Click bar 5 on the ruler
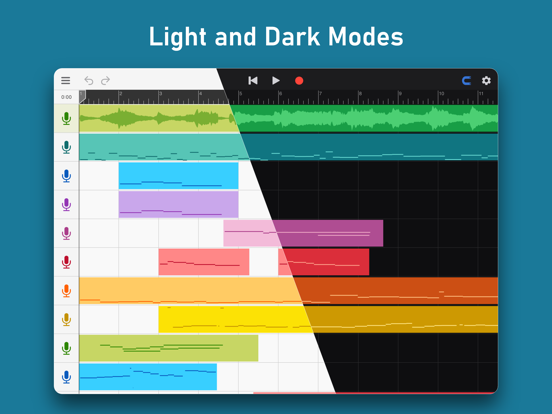The height and width of the screenshot is (414, 552). click(240, 94)
